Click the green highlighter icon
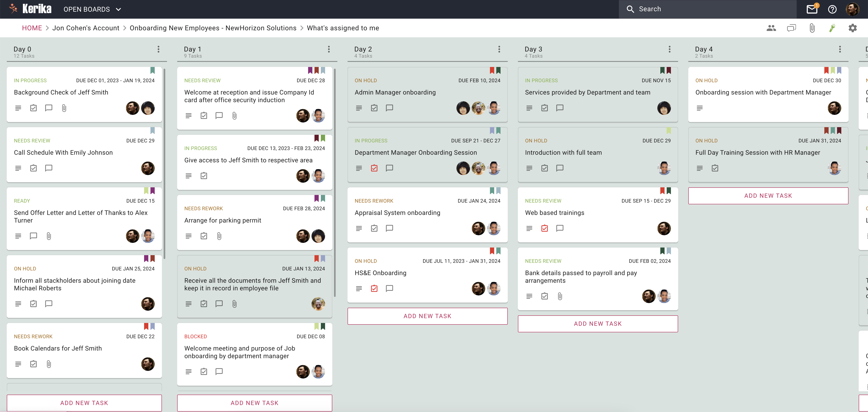This screenshot has height=412, width=868. point(832,28)
